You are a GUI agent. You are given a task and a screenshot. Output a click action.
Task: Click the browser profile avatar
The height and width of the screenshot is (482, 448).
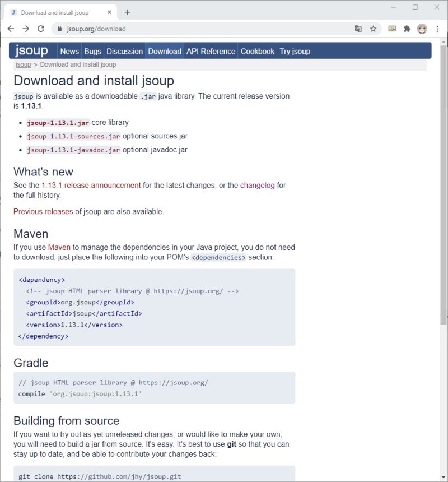(422, 28)
